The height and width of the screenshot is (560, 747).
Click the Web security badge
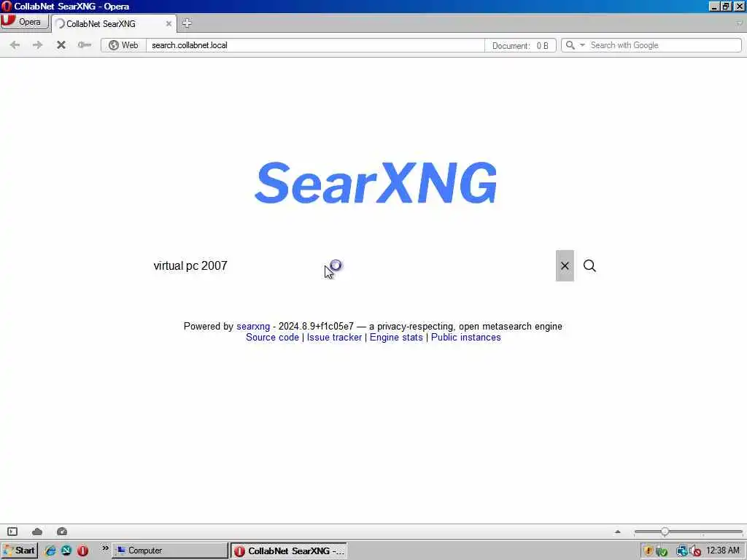tap(123, 45)
